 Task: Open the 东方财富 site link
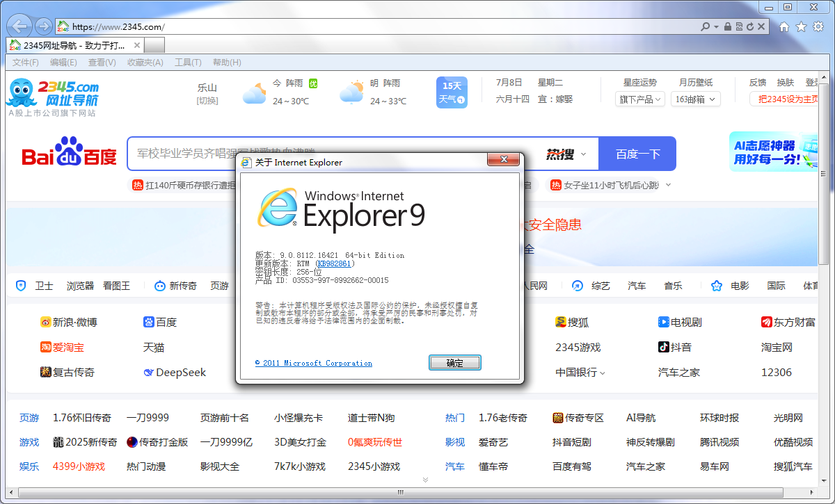pyautogui.click(x=788, y=322)
